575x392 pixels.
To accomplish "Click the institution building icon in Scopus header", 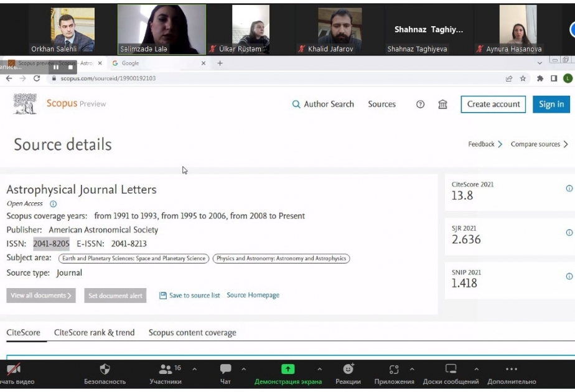I will tap(442, 105).
